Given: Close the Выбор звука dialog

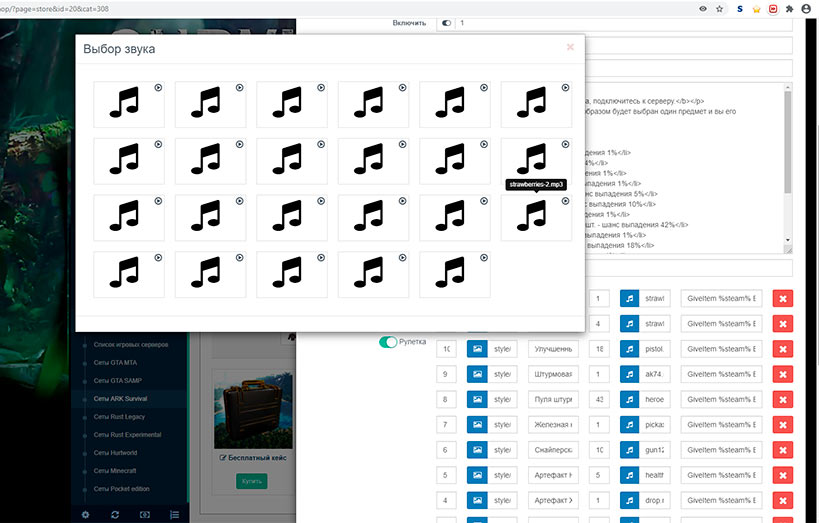Looking at the screenshot, I should (x=570, y=46).
